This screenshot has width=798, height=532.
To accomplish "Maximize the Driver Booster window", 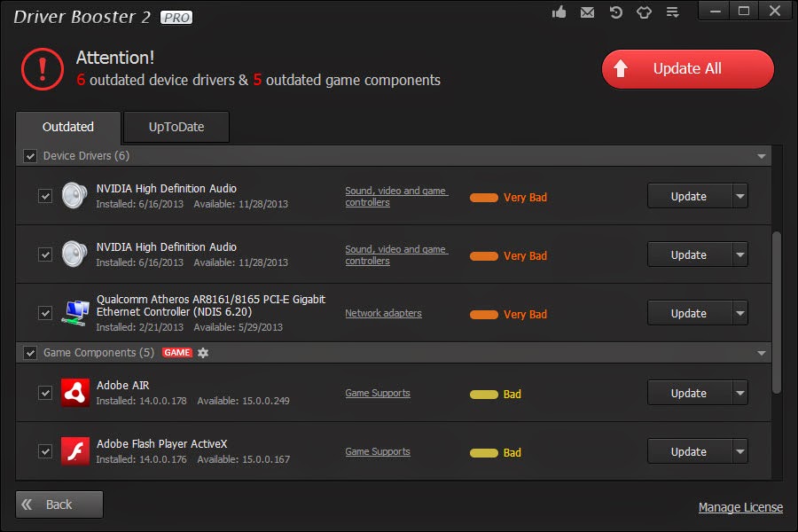I will pos(744,11).
